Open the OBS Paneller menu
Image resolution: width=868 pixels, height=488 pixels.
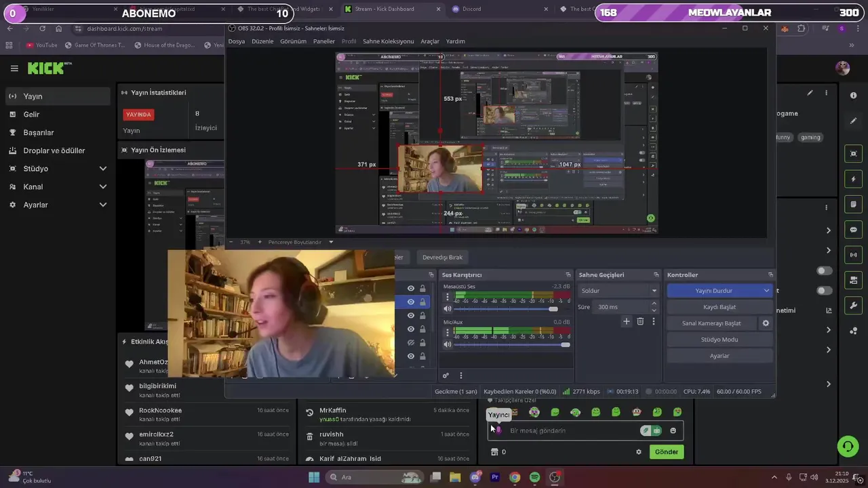[324, 41]
